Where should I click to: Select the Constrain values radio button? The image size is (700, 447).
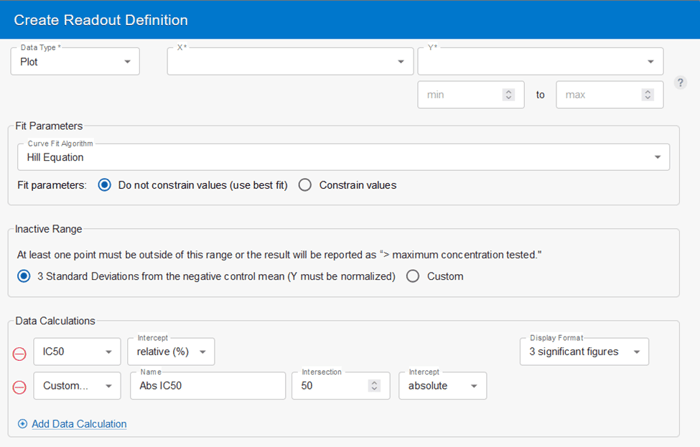pyautogui.click(x=305, y=185)
